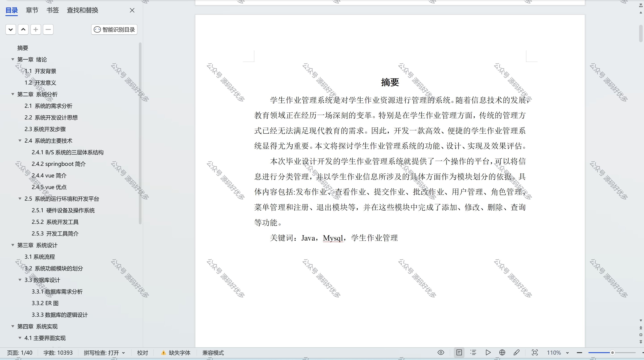Viewport: 644px width, 360px height.
Task: Jump to 摘要 in the outline
Action: (x=23, y=48)
